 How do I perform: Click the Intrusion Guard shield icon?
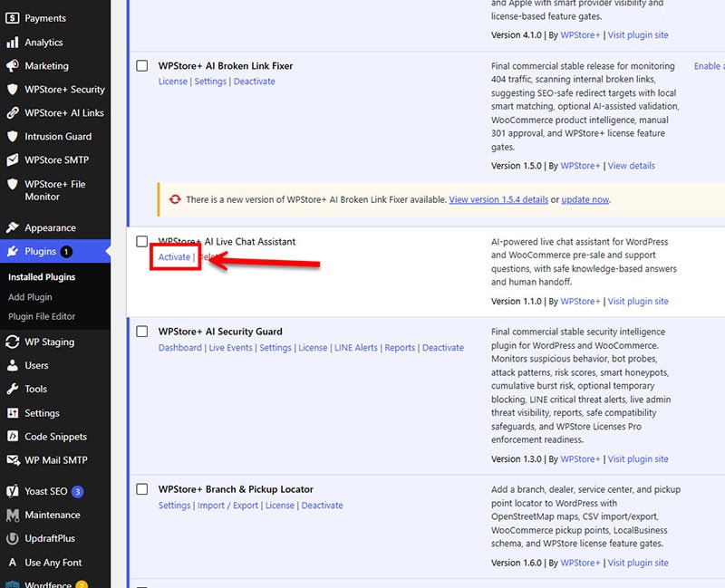[13, 137]
